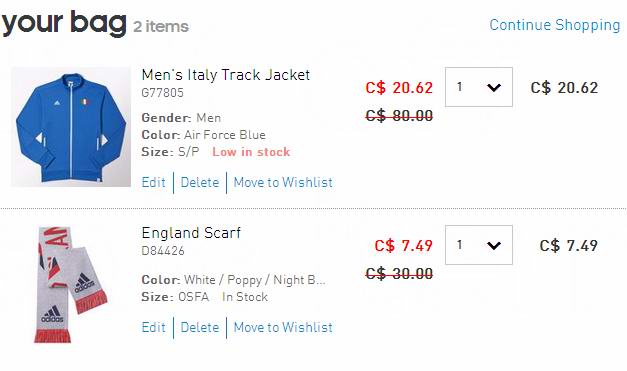The width and height of the screenshot is (627, 371).
Task: Delete the England Scarf from bag
Action: [x=200, y=327]
